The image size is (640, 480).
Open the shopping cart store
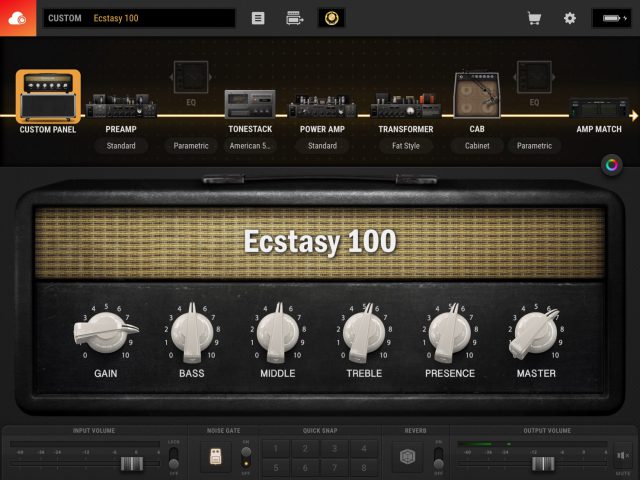(534, 18)
